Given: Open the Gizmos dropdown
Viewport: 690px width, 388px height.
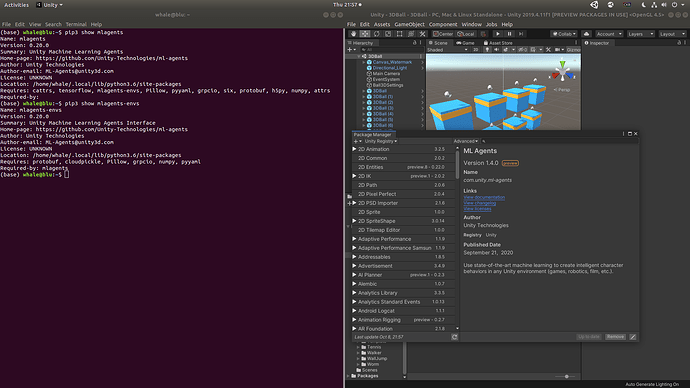Looking at the screenshot, I should [x=573, y=50].
